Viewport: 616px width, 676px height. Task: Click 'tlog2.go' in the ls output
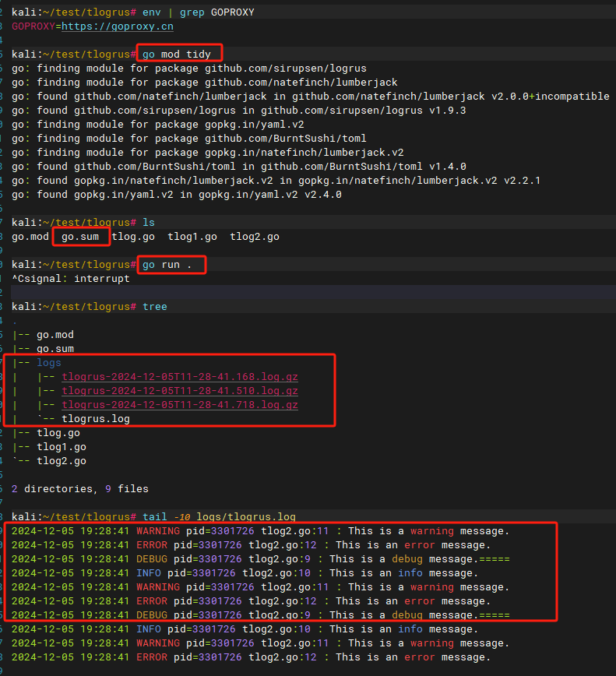pyautogui.click(x=255, y=236)
